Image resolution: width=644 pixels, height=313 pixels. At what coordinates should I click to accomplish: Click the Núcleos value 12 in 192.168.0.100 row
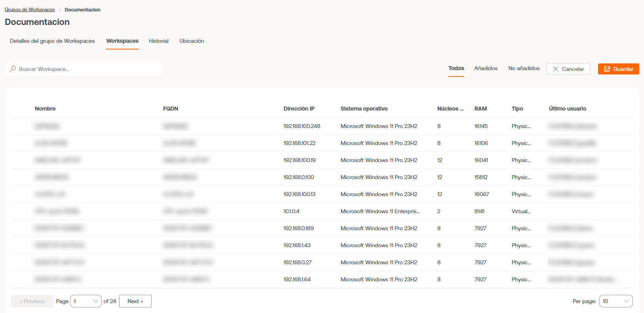(440, 177)
